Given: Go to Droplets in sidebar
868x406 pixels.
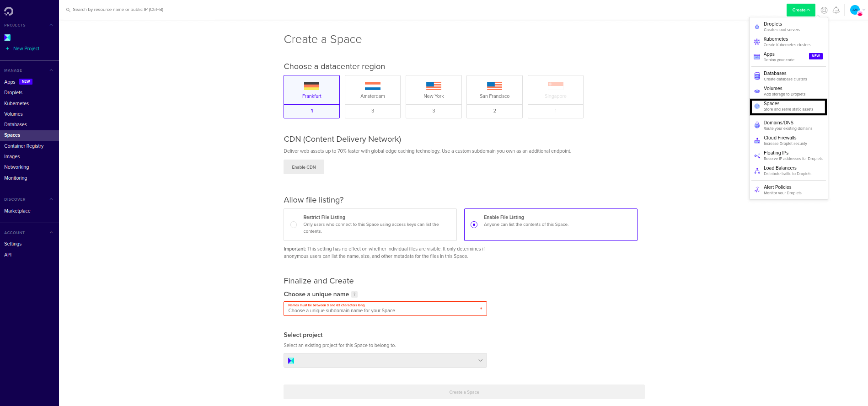Looking at the screenshot, I should tap(13, 92).
